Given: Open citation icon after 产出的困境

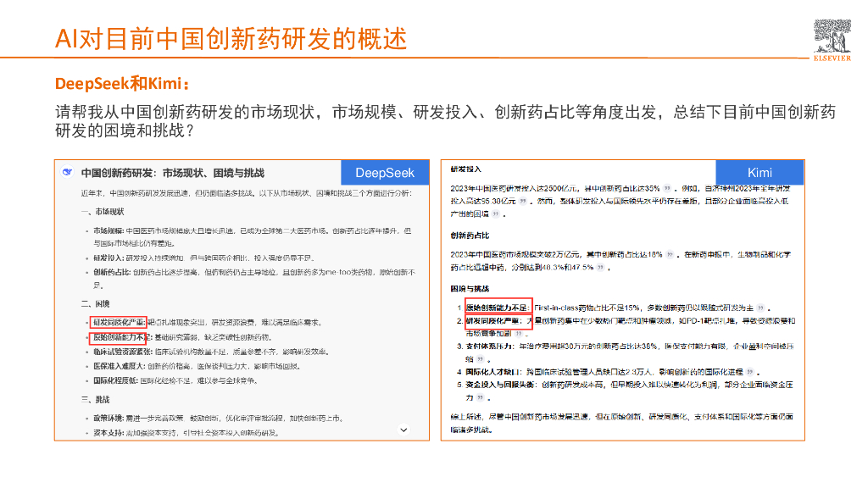Looking at the screenshot, I should click(x=496, y=214).
